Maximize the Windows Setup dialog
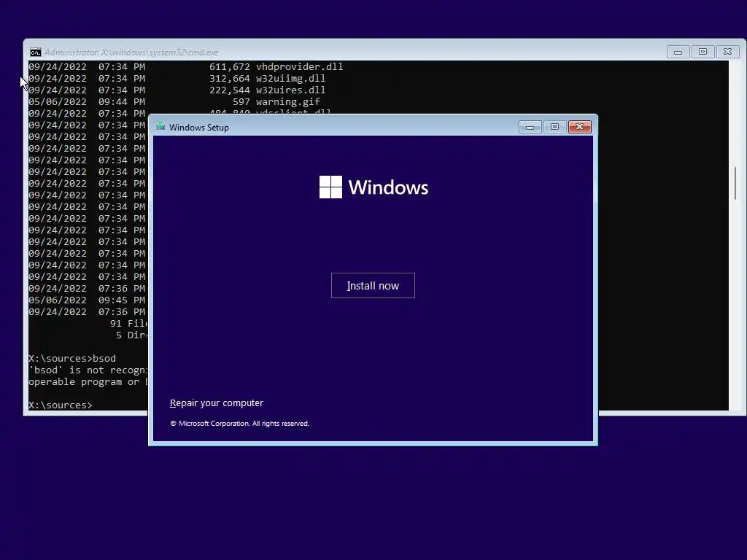The image size is (747, 560). tap(554, 127)
